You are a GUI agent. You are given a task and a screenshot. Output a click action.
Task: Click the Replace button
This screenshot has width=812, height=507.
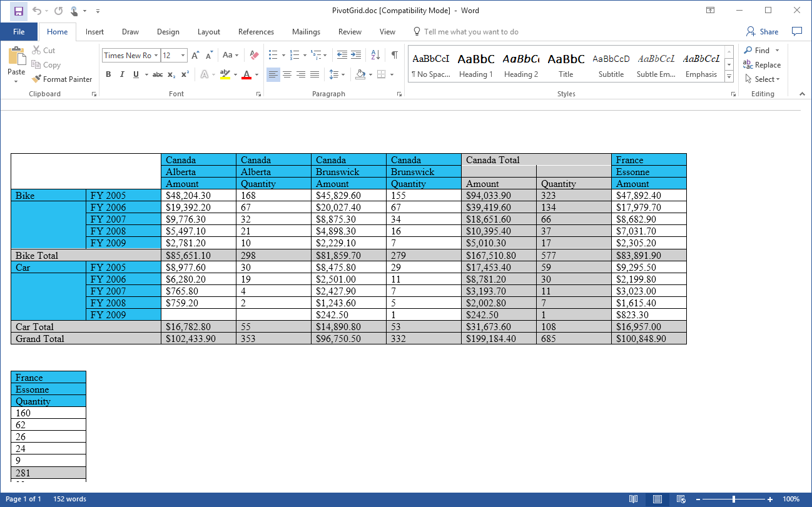point(762,65)
